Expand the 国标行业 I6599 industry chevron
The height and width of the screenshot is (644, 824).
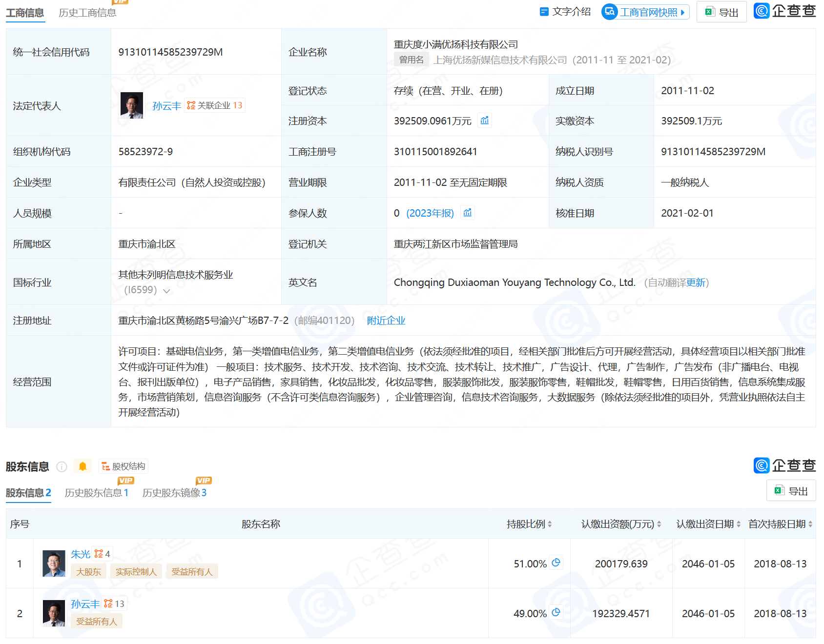(167, 291)
